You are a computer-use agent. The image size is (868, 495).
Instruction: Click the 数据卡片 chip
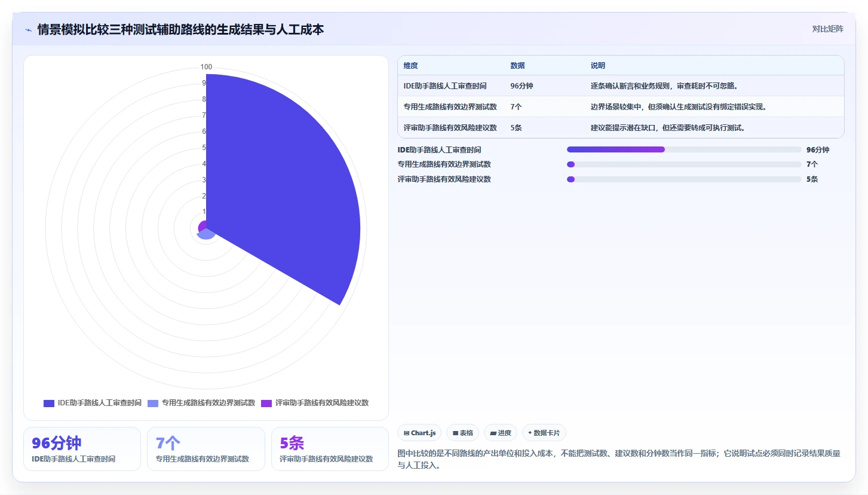click(x=544, y=433)
